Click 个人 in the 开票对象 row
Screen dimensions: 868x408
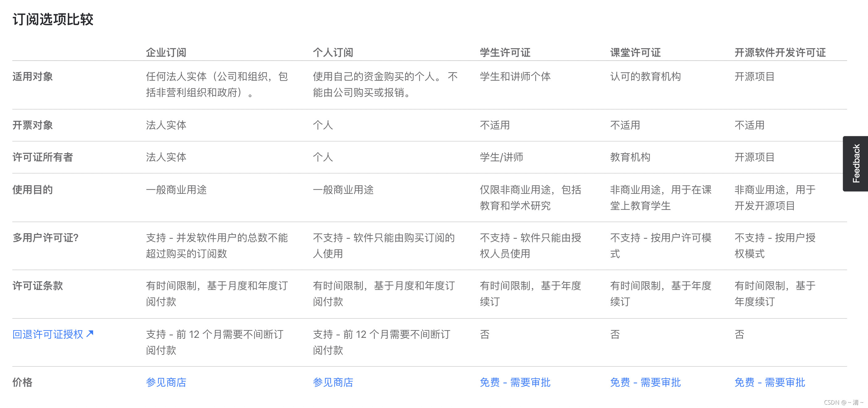[323, 125]
